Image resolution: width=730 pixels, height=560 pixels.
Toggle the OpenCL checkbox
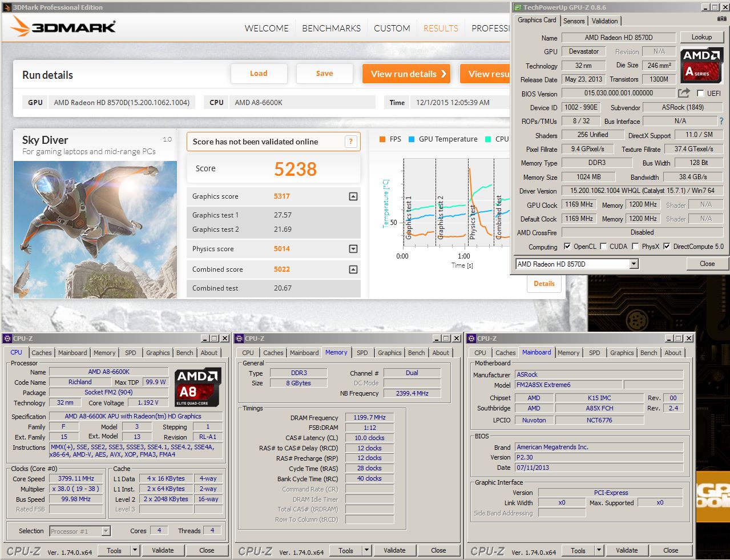pos(567,247)
